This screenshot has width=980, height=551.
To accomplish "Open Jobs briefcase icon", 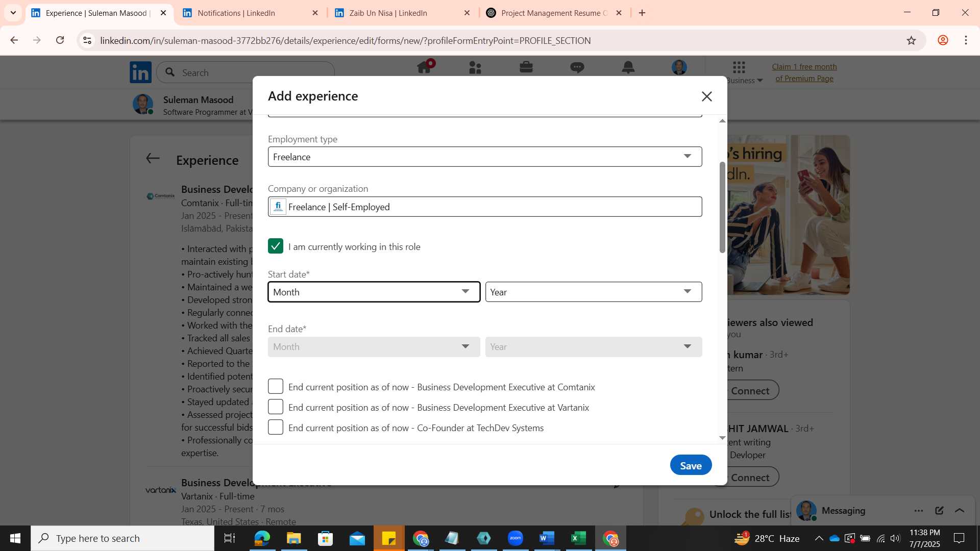I will [526, 67].
